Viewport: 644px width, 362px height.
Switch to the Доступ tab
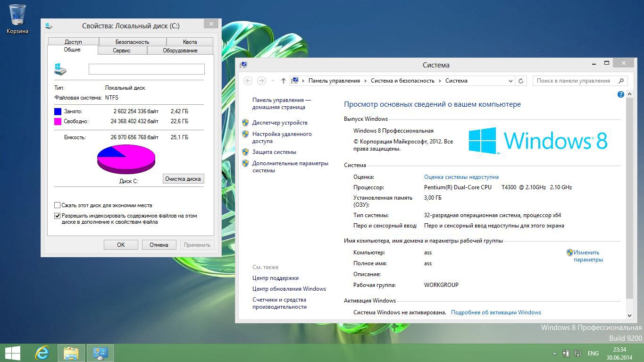click(x=73, y=42)
